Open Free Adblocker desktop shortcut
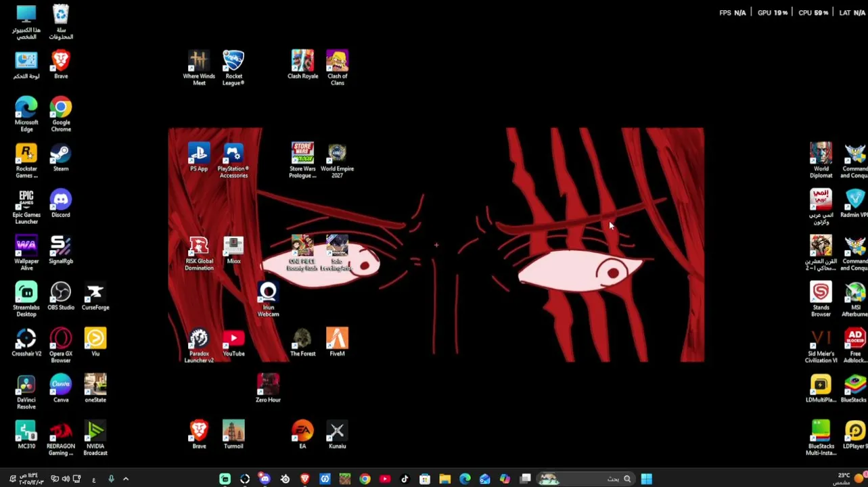This screenshot has height=487, width=868. click(x=855, y=345)
